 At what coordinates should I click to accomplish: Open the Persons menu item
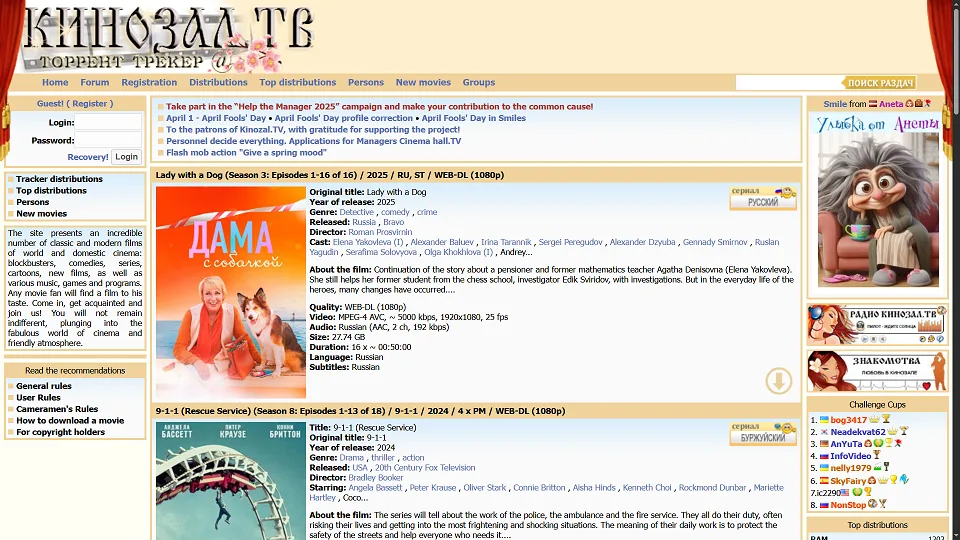point(366,82)
